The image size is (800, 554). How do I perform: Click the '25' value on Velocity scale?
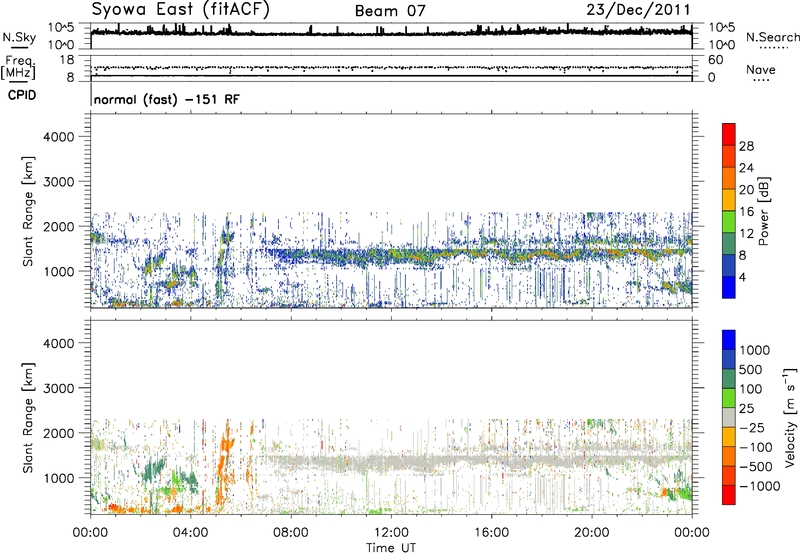(746, 409)
